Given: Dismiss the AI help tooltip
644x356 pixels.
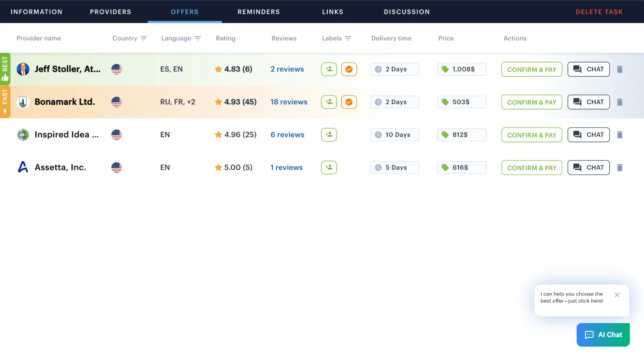Looking at the screenshot, I should pyautogui.click(x=617, y=295).
